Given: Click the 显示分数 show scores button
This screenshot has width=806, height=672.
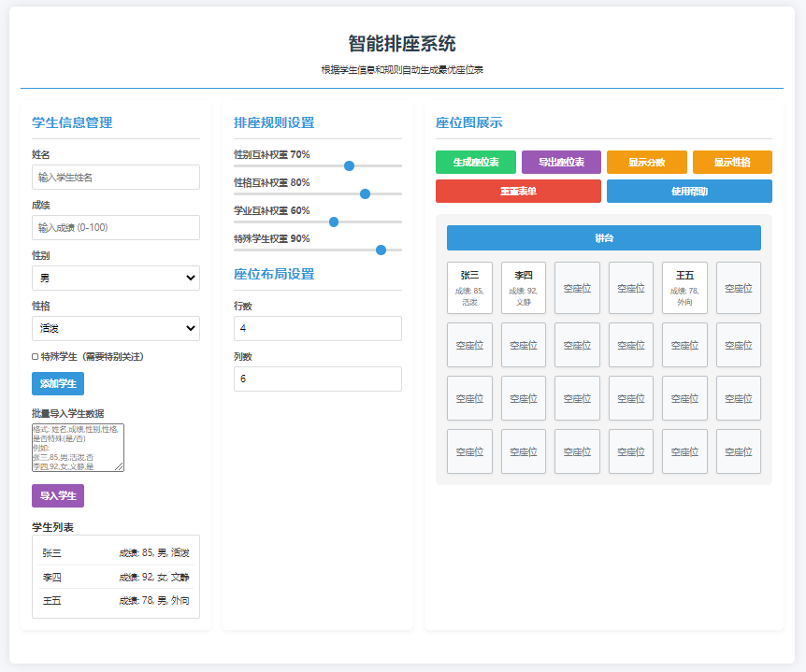Looking at the screenshot, I should click(646, 161).
